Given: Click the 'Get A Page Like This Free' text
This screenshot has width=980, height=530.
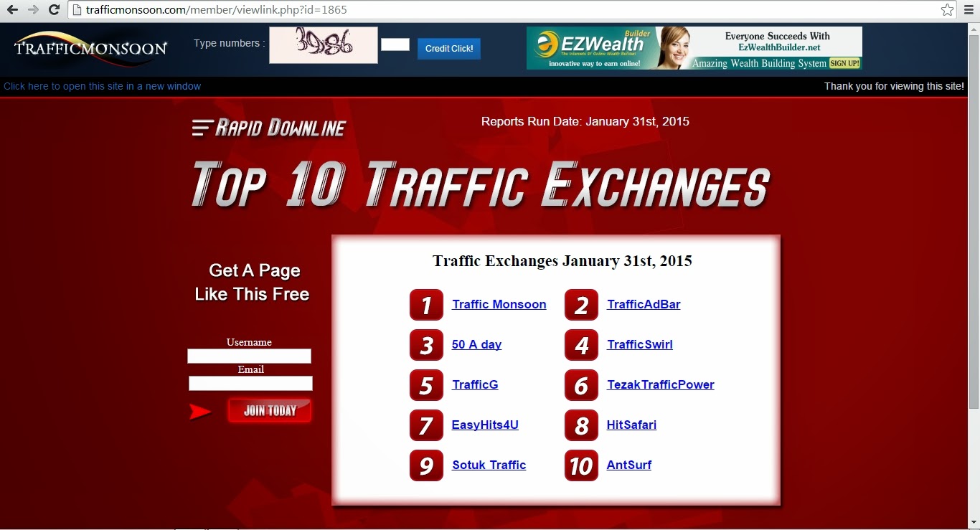Looking at the screenshot, I should pos(253,283).
